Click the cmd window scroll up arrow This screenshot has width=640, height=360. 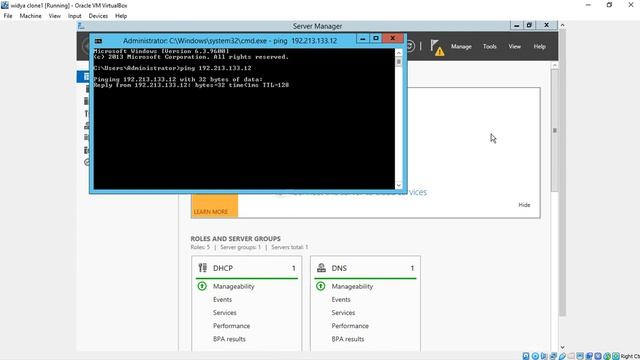coord(399,53)
